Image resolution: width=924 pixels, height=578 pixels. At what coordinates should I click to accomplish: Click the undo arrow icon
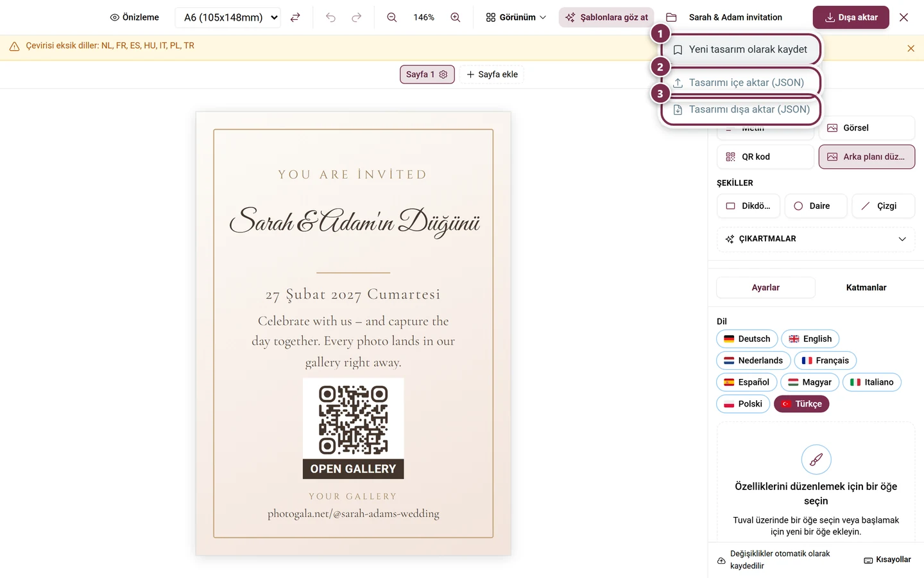330,17
